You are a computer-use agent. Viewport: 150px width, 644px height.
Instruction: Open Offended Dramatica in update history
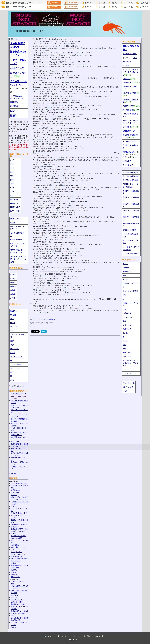[19, 525]
